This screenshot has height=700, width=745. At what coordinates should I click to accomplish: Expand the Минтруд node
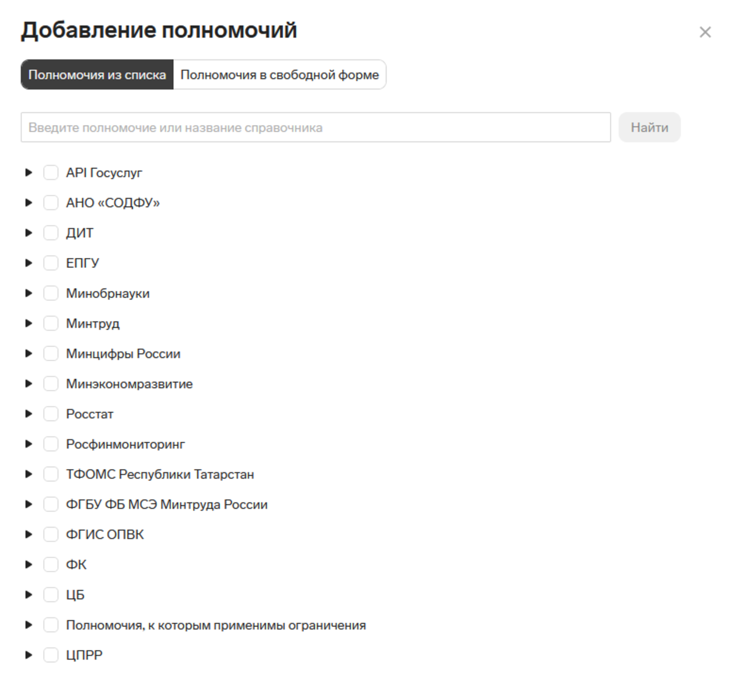29,323
